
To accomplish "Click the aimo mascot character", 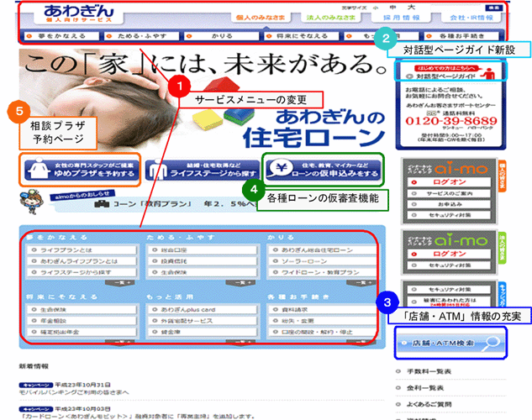I will point(32,202).
